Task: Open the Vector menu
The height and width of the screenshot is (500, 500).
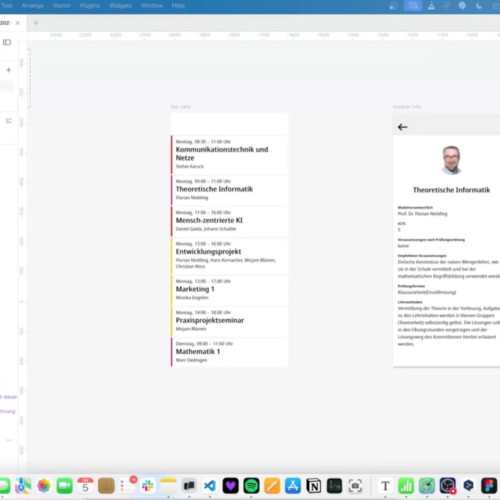Action: click(62, 6)
